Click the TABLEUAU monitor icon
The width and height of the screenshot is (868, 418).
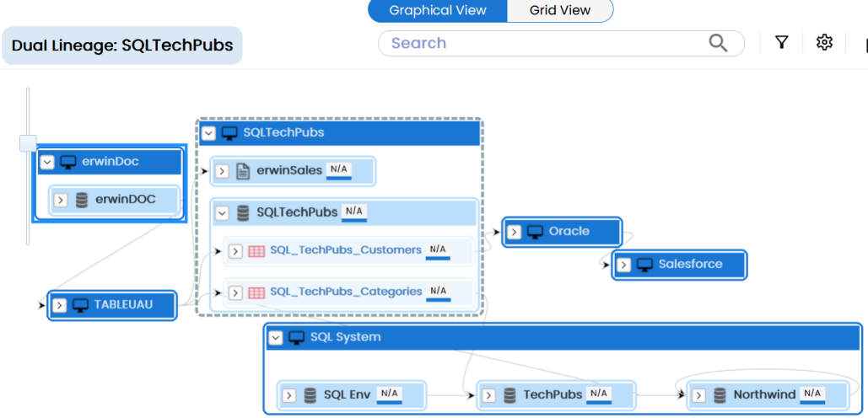coord(81,305)
